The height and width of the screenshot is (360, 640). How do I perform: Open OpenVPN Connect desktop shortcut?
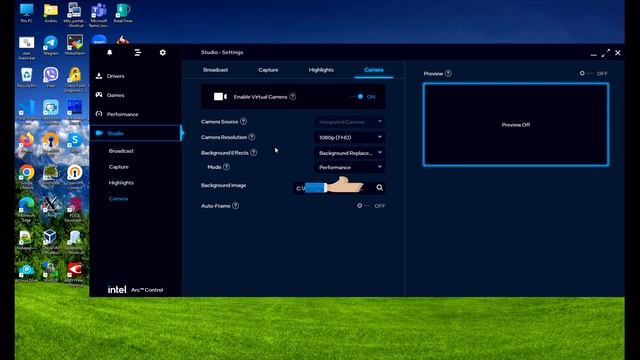click(x=75, y=177)
